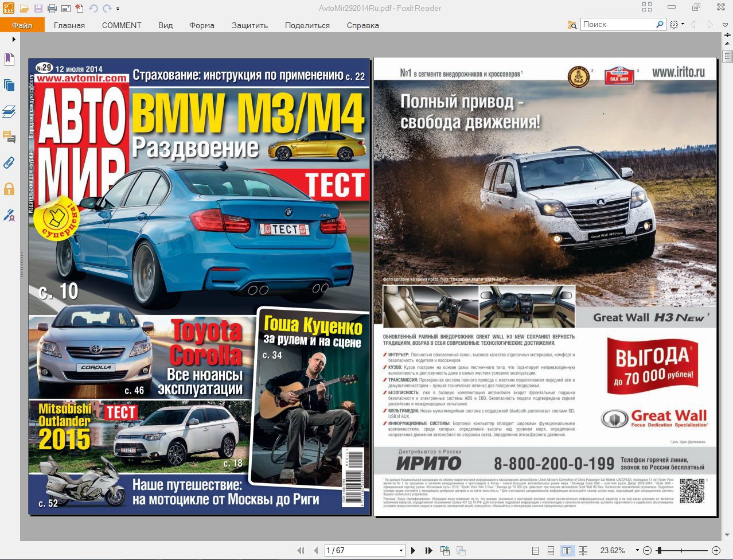Go to the previous view
The height and width of the screenshot is (560, 733).
445,550
